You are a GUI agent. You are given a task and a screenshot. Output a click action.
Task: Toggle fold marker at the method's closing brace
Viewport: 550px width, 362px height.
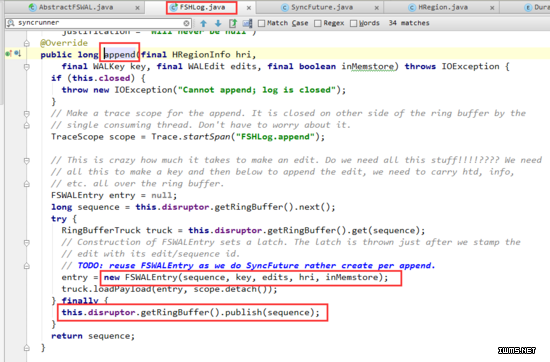pos(27,348)
